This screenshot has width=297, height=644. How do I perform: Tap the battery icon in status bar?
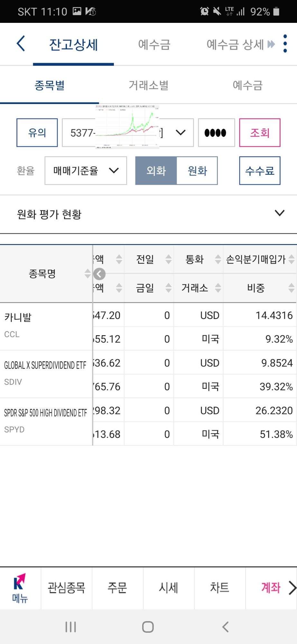(276, 12)
